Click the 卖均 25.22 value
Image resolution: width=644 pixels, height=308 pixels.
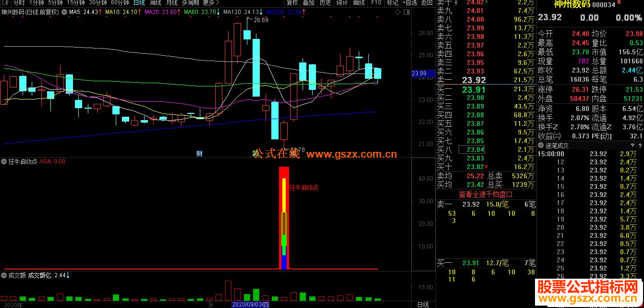point(475,176)
